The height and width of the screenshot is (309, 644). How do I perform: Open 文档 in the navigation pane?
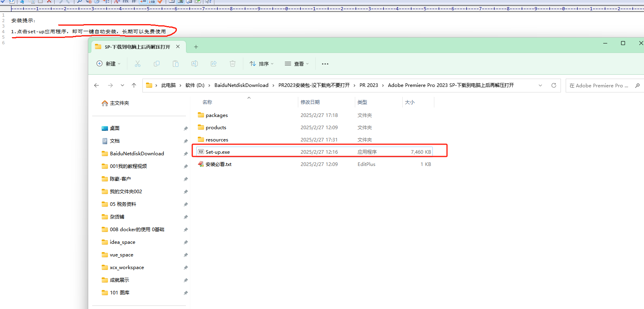click(x=115, y=141)
